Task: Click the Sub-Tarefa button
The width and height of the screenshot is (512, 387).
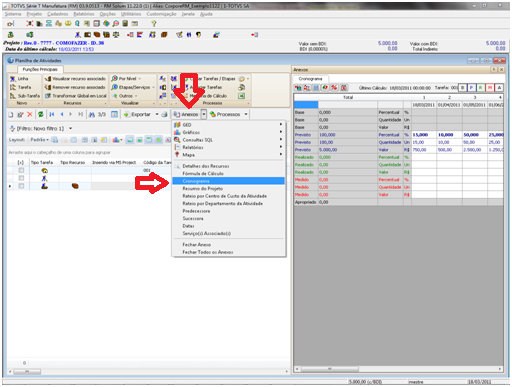Action: tap(25, 96)
